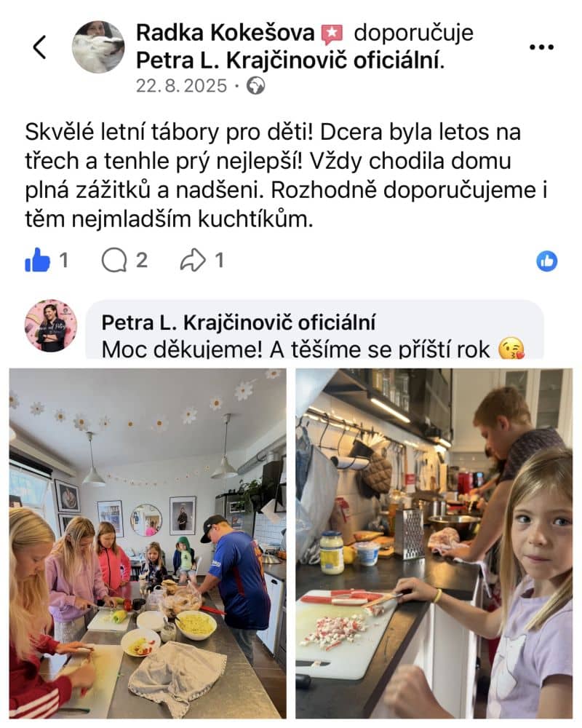Visit Petra L. Krajčinovič oficiální page link

[x=290, y=60]
